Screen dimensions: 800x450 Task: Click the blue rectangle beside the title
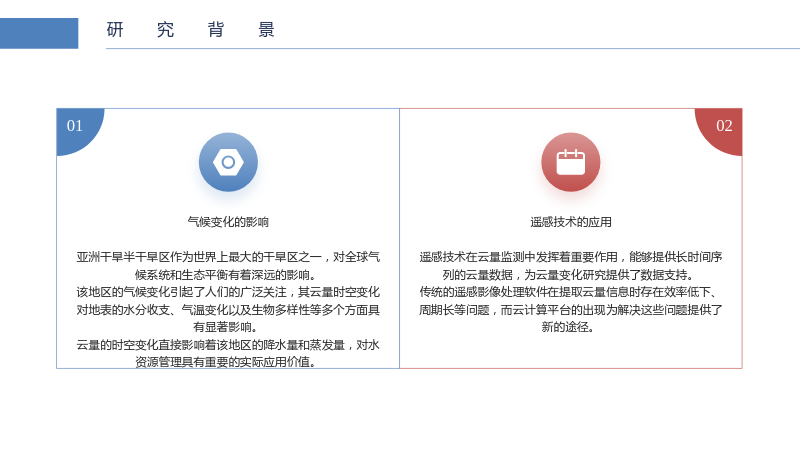(39, 33)
